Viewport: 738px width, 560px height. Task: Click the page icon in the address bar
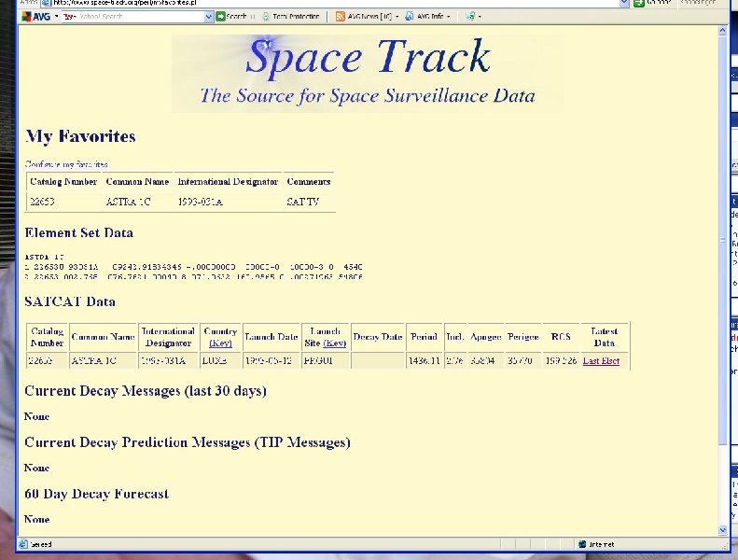click(45, 3)
